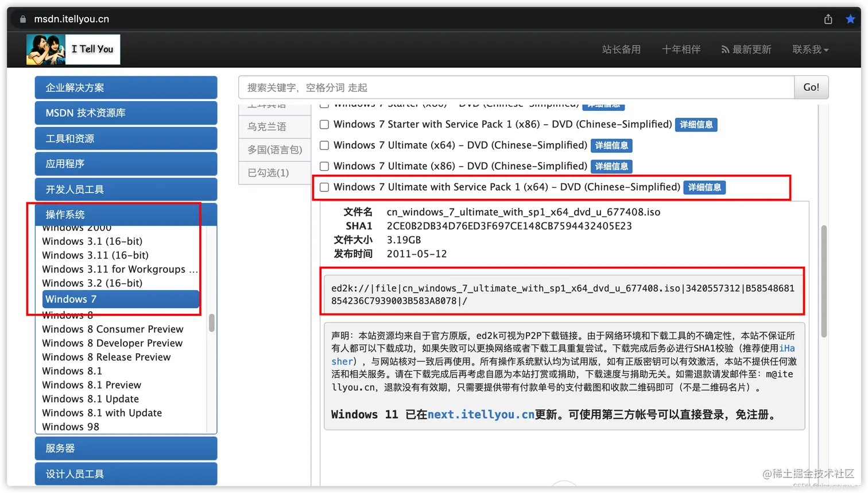Open the next.itellyou.cn link
This screenshot has height=493, width=868.
(x=481, y=414)
